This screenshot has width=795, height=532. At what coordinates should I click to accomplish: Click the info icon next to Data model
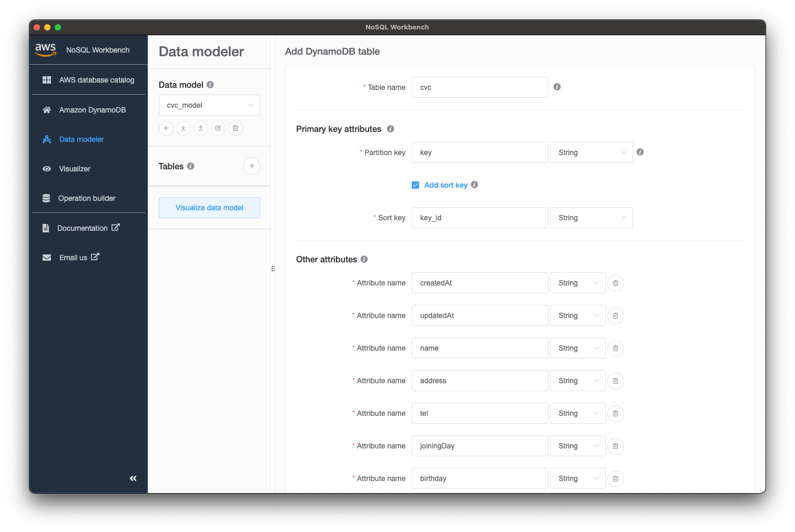click(x=210, y=85)
